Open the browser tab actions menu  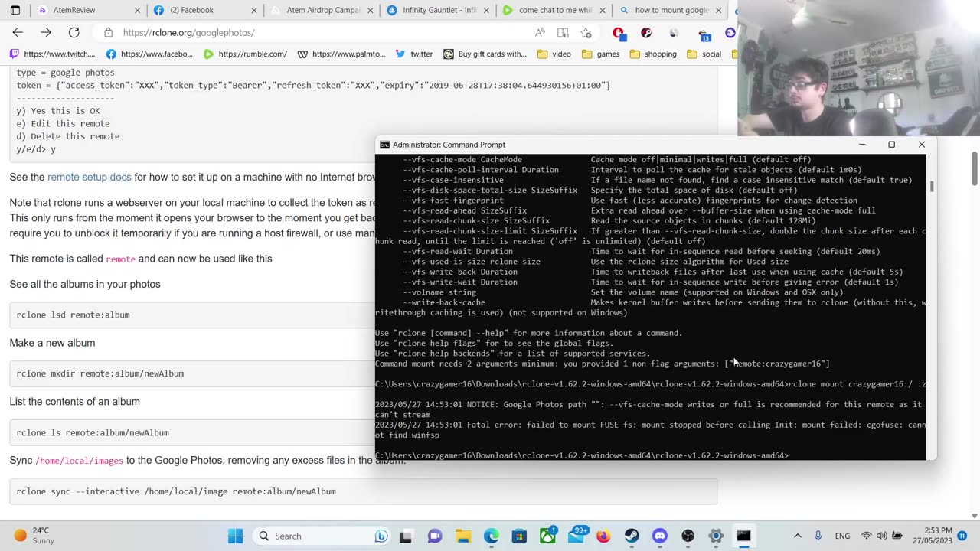[15, 10]
